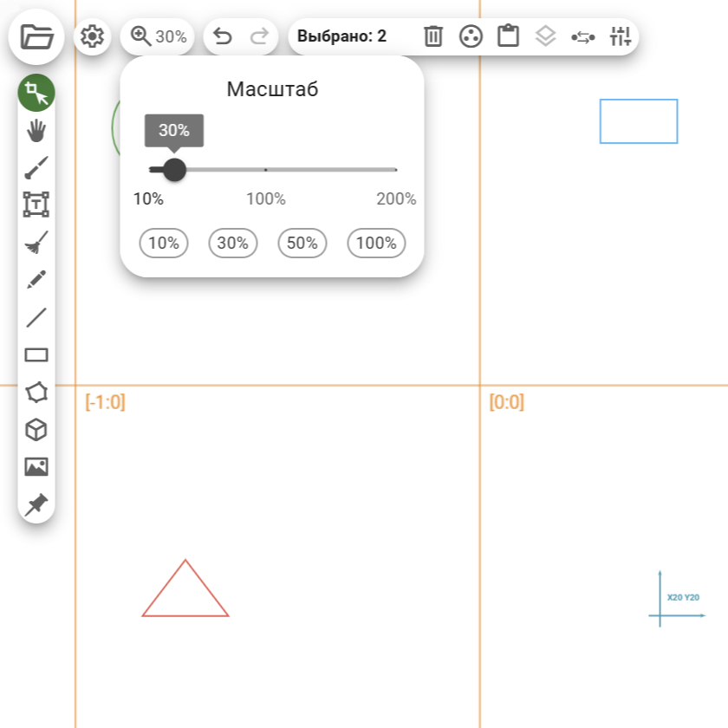Pick the pencil drawing tool
728x728 pixels.
coord(36,280)
